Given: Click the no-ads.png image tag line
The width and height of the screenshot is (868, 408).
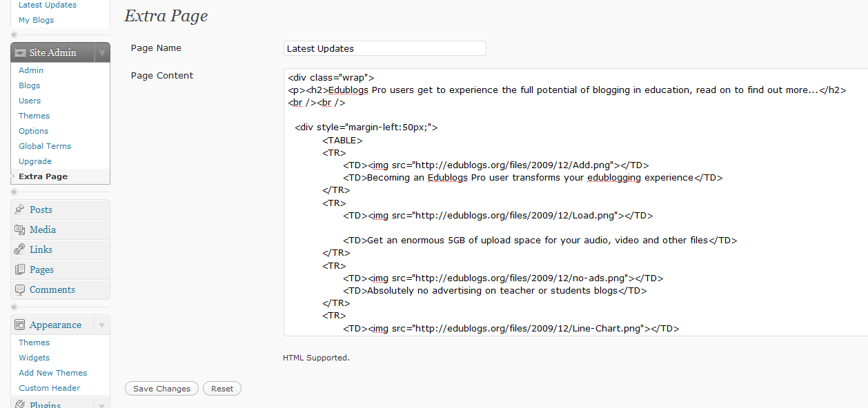Looking at the screenshot, I should [x=503, y=278].
